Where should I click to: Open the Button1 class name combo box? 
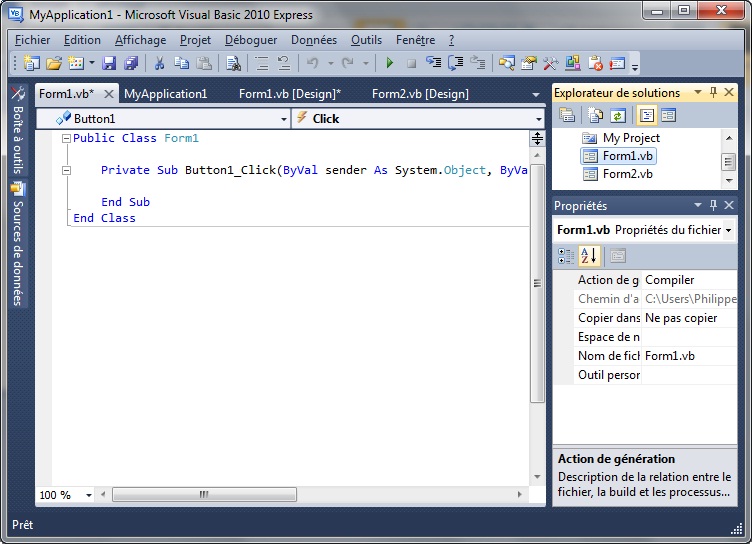coord(163,118)
